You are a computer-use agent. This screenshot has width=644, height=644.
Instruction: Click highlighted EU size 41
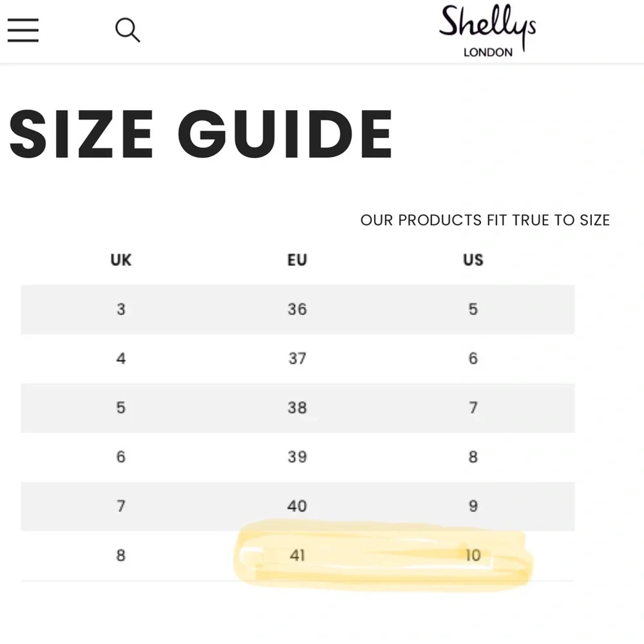click(297, 555)
